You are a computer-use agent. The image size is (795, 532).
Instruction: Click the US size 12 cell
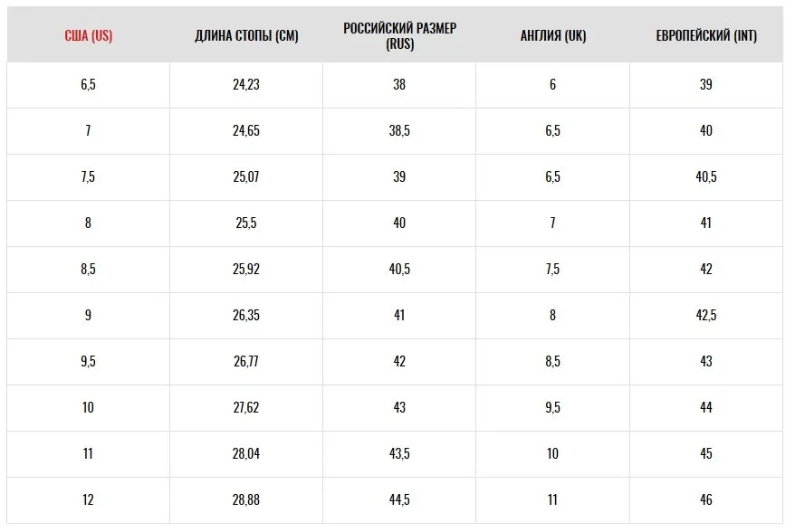click(x=88, y=499)
